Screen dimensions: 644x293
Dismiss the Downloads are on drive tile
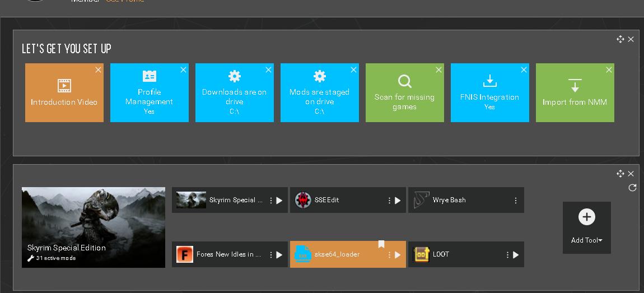coord(268,70)
